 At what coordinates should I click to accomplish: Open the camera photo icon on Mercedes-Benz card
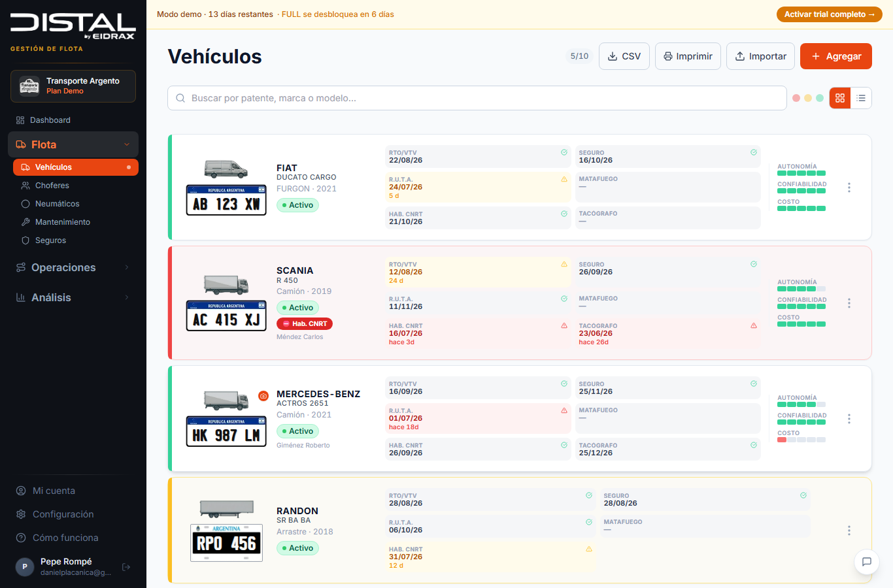[x=263, y=395]
